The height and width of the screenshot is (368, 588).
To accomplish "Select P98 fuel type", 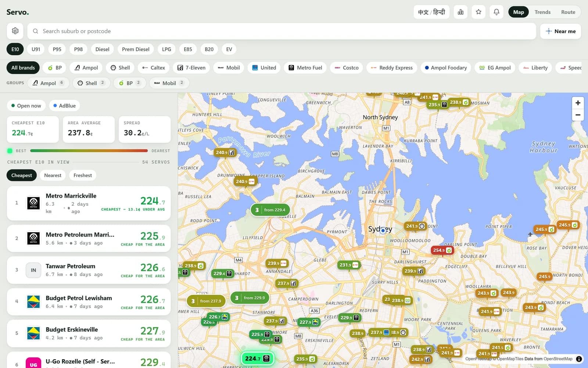I will click(78, 49).
